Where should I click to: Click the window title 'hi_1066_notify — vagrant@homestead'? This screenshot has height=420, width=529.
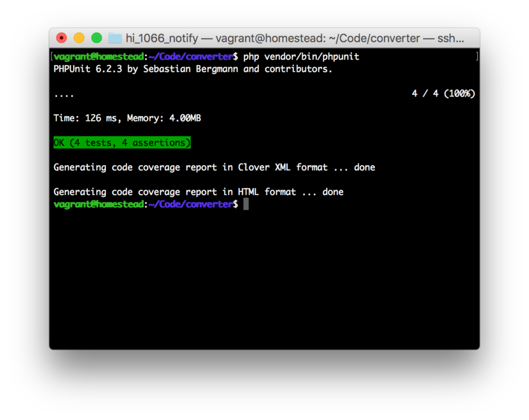tap(226, 38)
